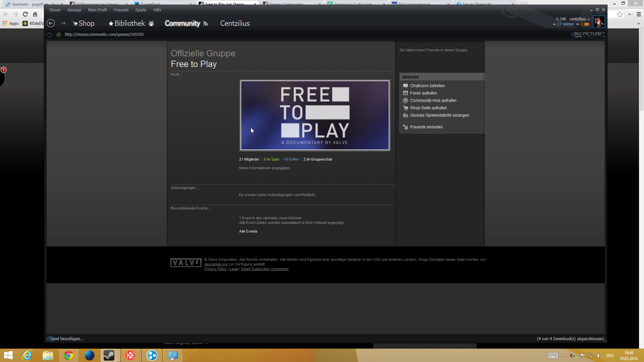Click the Shop-Seite aufrufen cart icon

tap(406, 108)
